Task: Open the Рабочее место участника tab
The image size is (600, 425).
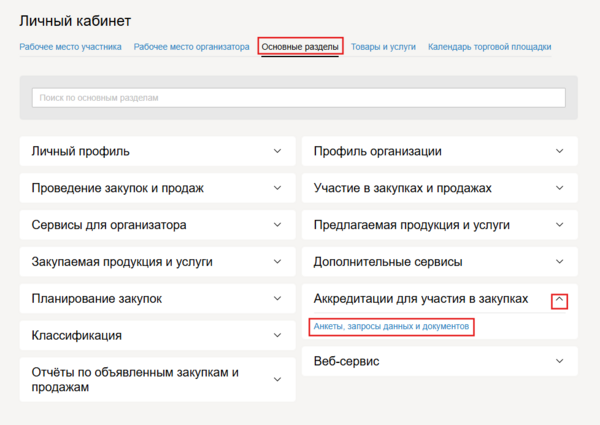Action: [x=70, y=46]
